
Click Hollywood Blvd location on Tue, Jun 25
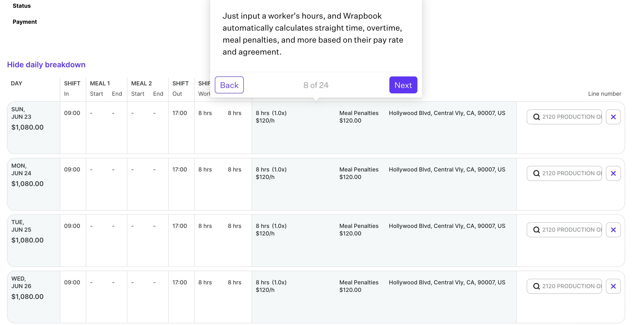[x=447, y=226]
